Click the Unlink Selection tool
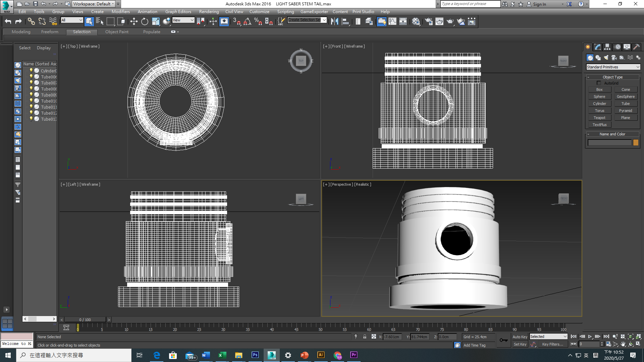Viewport: 644px width, 362px height. pyautogui.click(x=42, y=21)
